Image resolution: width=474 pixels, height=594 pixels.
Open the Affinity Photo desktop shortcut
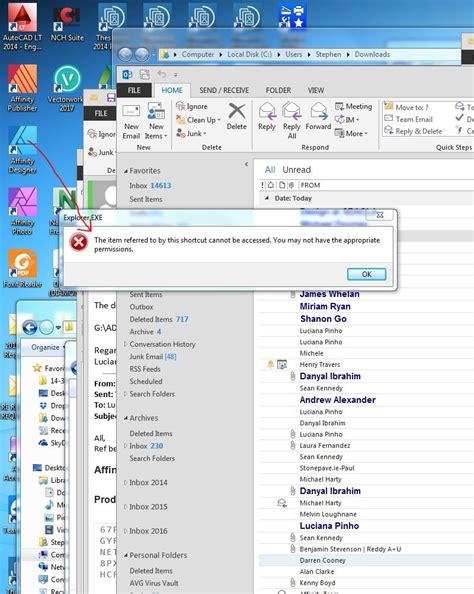point(22,211)
